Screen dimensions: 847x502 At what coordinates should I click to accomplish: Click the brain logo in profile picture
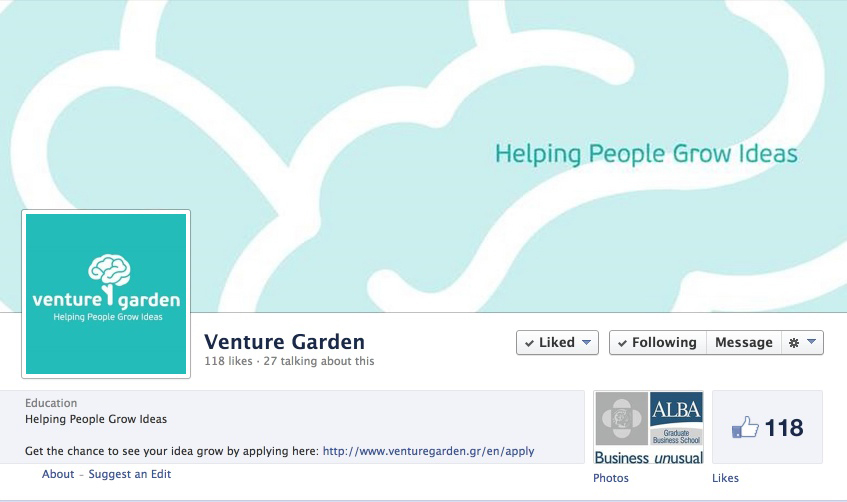coord(110,271)
